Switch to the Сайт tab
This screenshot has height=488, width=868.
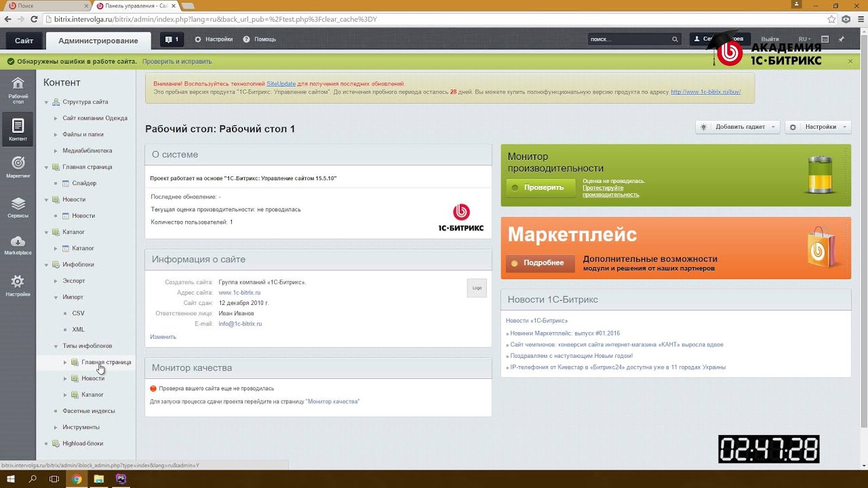click(24, 41)
